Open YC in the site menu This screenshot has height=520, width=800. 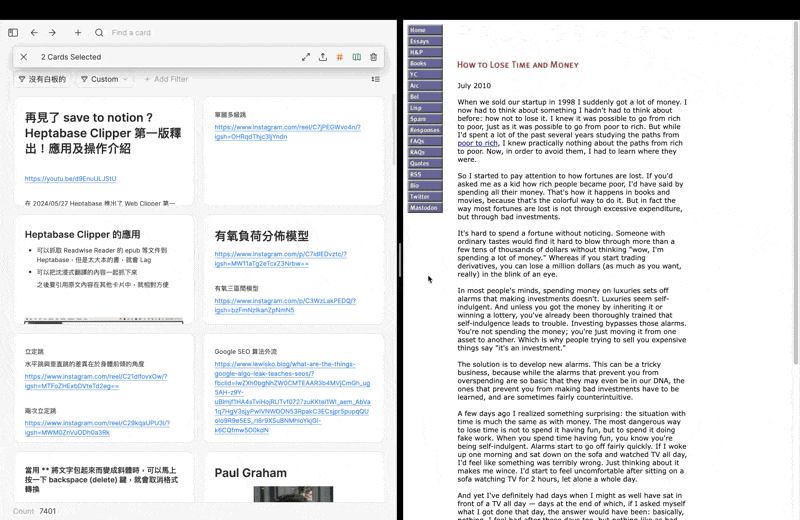425,75
